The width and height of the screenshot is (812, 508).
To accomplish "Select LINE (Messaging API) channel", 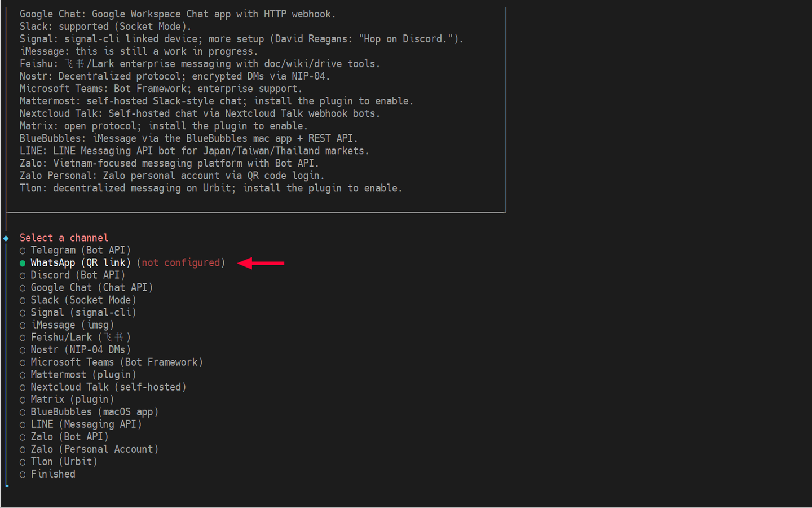I will click(86, 424).
